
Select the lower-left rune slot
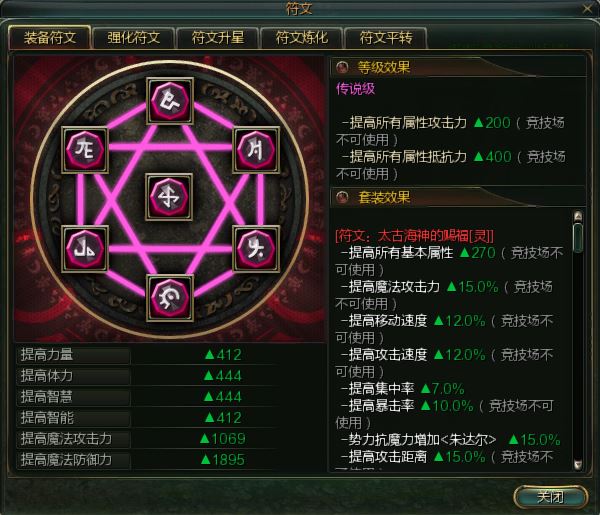[x=85, y=249]
